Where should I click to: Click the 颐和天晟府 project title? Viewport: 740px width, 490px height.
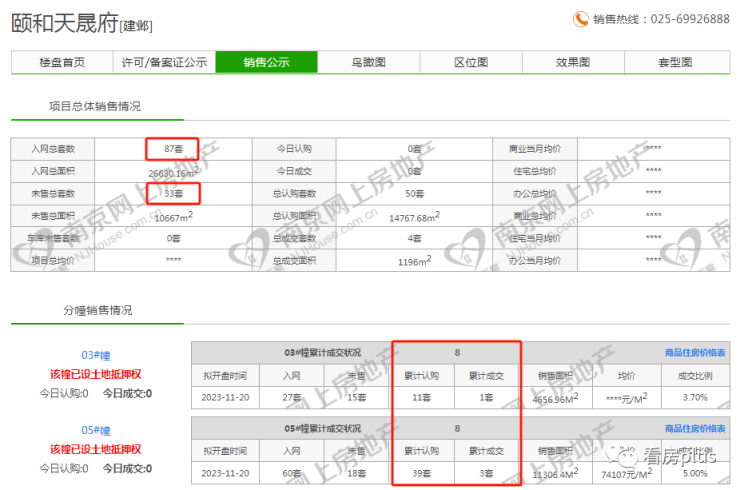pyautogui.click(x=65, y=23)
